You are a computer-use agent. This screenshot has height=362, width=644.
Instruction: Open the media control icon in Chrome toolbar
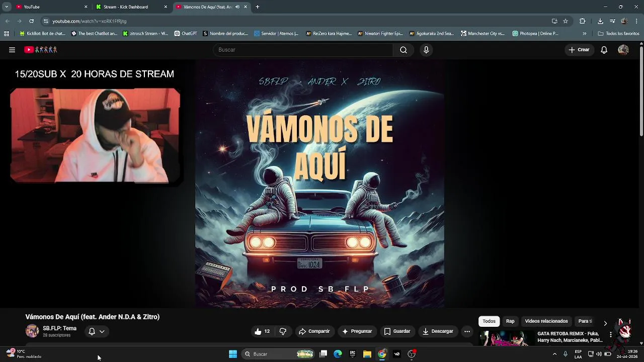pyautogui.click(x=612, y=21)
